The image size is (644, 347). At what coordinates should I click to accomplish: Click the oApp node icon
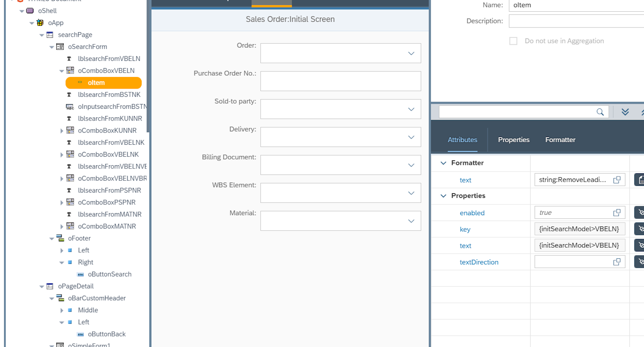click(40, 23)
